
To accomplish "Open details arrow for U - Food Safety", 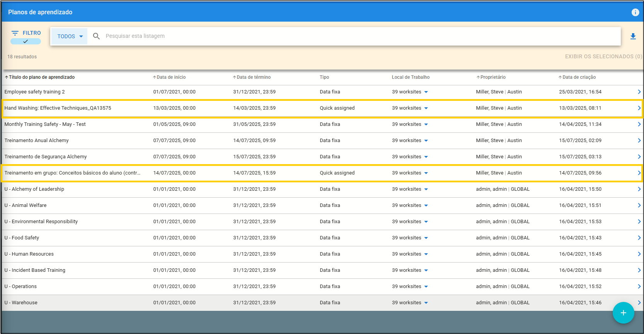I will pos(639,238).
